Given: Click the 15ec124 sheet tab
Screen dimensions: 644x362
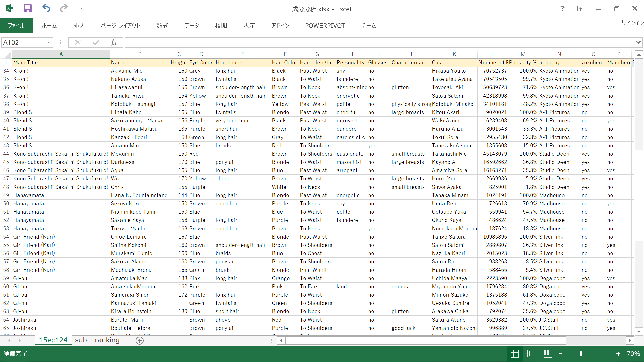Looking at the screenshot, I should click(53, 340).
